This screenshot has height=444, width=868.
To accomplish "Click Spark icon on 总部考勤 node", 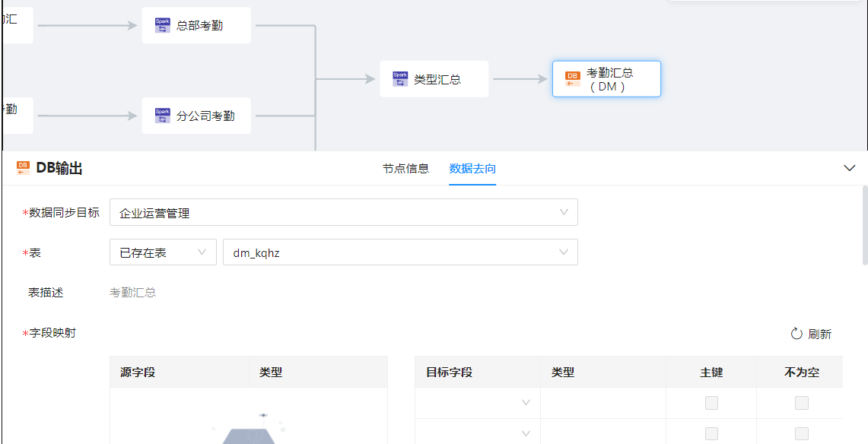I will (x=163, y=25).
